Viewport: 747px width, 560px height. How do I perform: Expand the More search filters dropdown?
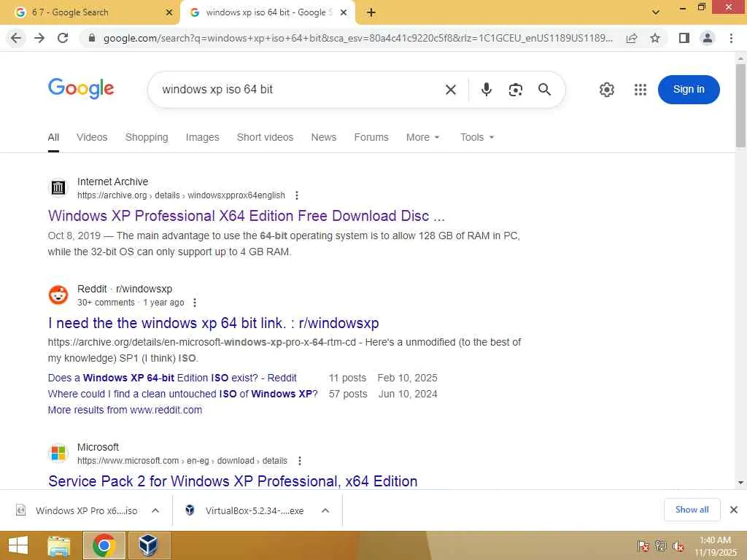(x=422, y=138)
